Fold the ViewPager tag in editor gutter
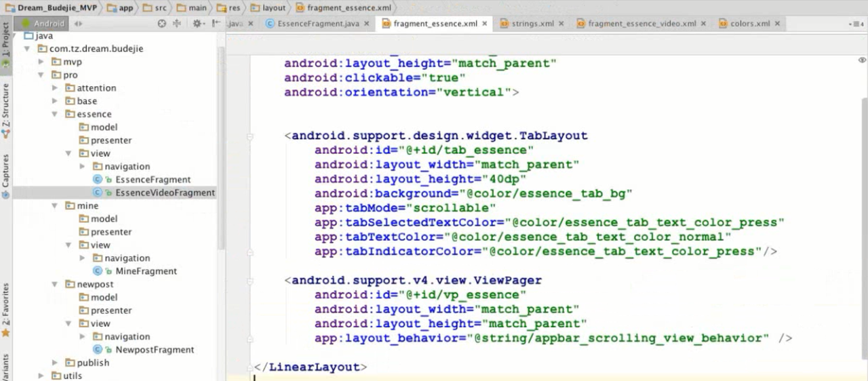This screenshot has height=381, width=868. pyautogui.click(x=250, y=280)
